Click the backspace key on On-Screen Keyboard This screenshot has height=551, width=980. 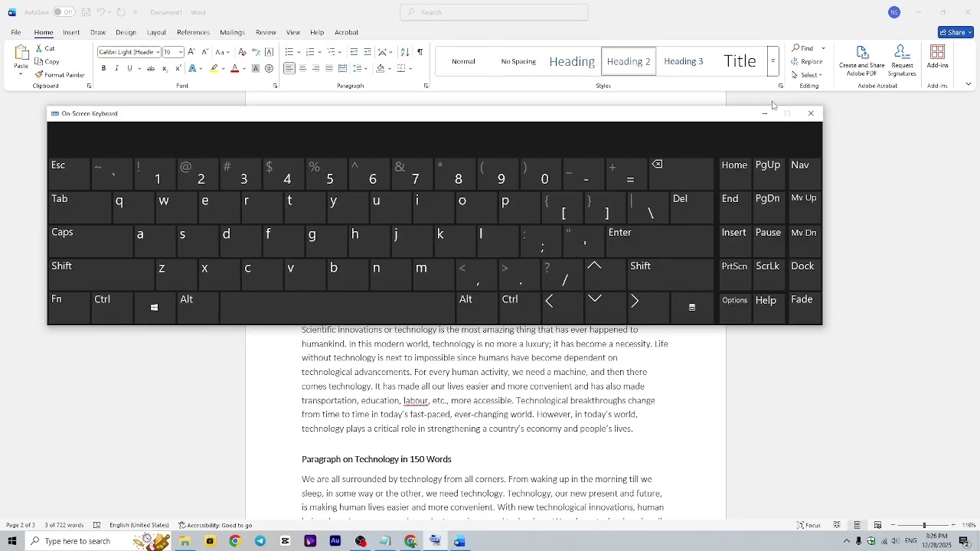[x=681, y=174]
